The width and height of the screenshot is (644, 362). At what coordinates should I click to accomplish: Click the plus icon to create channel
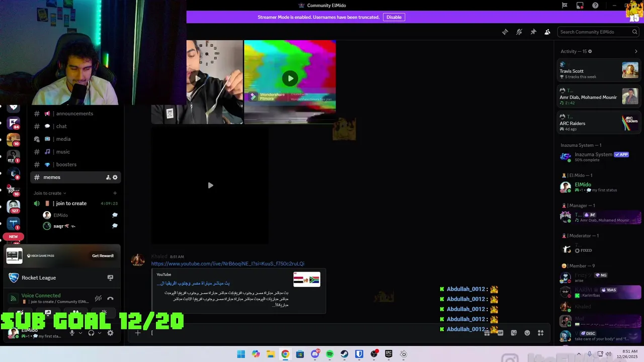pyautogui.click(x=115, y=193)
